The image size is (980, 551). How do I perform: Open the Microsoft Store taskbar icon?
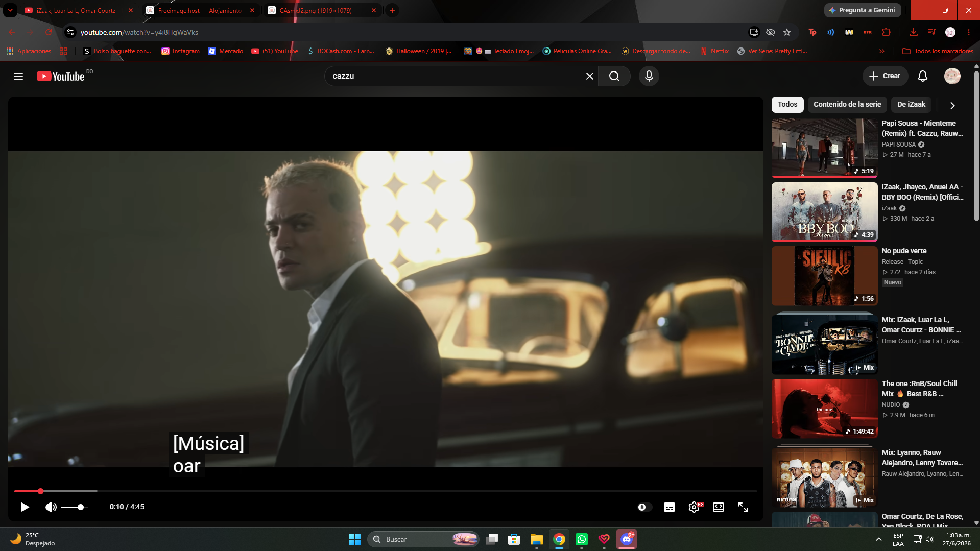(x=514, y=539)
